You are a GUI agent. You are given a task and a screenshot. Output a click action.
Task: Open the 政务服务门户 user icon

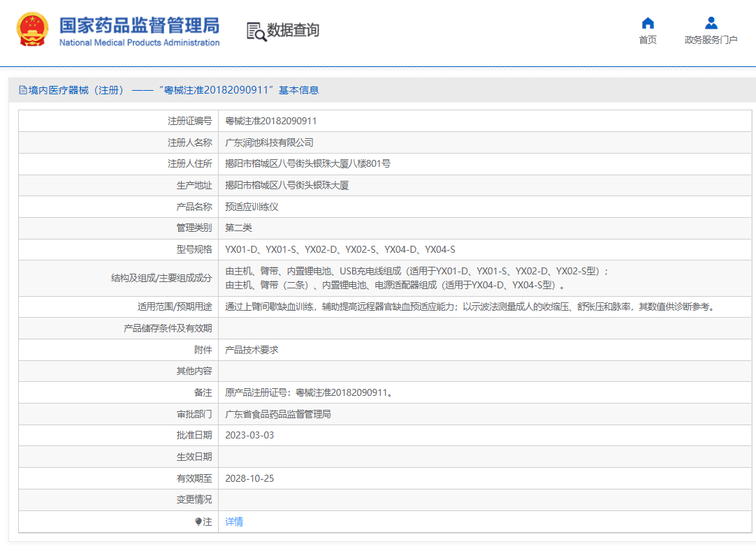point(711,22)
